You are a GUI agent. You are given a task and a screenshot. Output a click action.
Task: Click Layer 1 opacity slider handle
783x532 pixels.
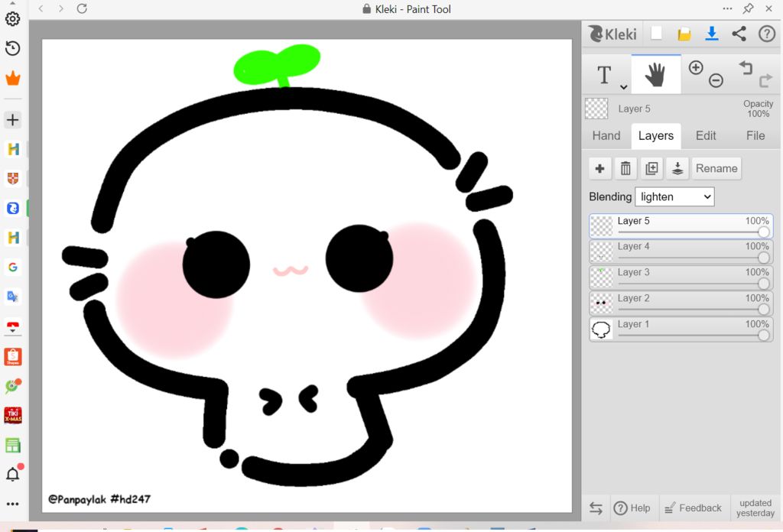coord(763,336)
